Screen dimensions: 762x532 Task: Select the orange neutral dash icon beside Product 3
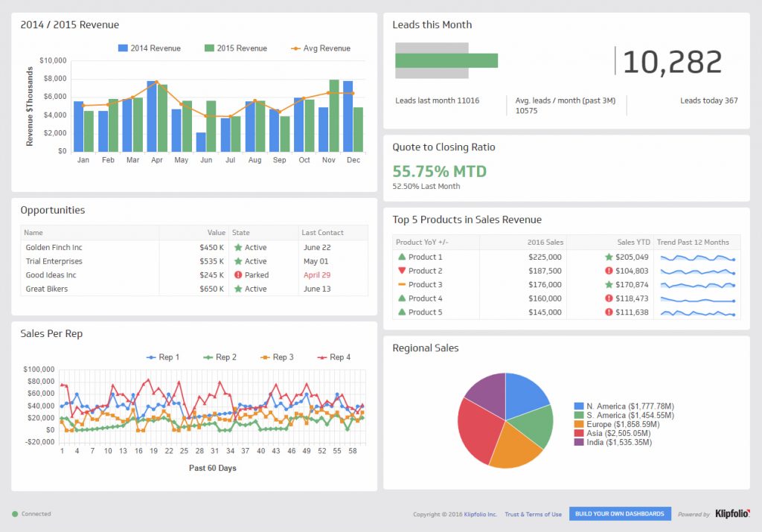point(403,284)
